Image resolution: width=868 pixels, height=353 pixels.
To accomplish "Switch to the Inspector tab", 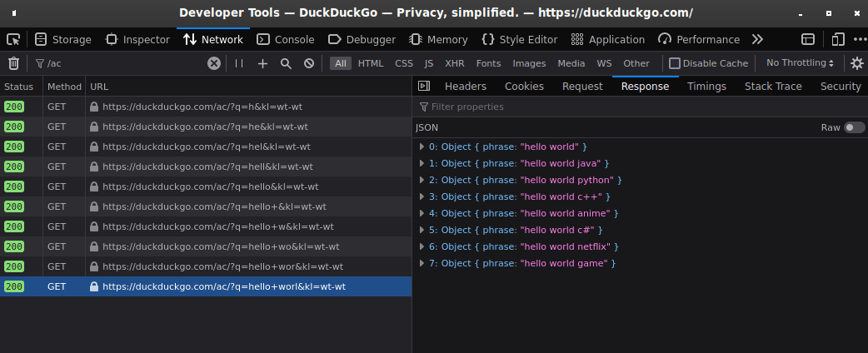I will tap(137, 39).
